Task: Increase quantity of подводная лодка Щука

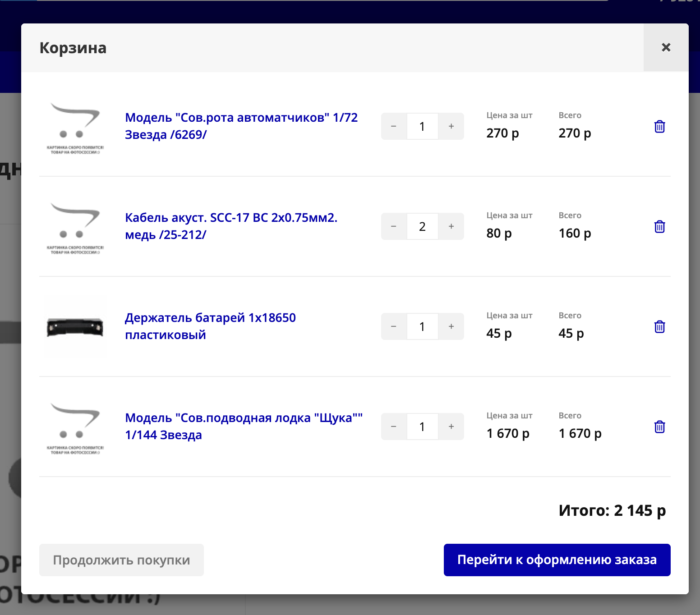Action: tap(451, 427)
